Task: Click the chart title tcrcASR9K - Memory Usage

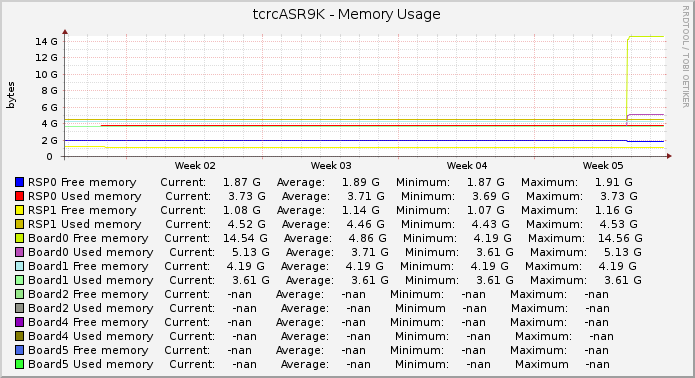Action: pyautogui.click(x=347, y=14)
